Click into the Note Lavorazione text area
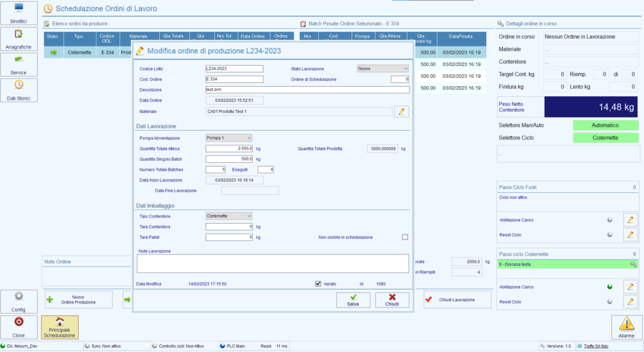This screenshot has height=352, width=644. (x=273, y=263)
